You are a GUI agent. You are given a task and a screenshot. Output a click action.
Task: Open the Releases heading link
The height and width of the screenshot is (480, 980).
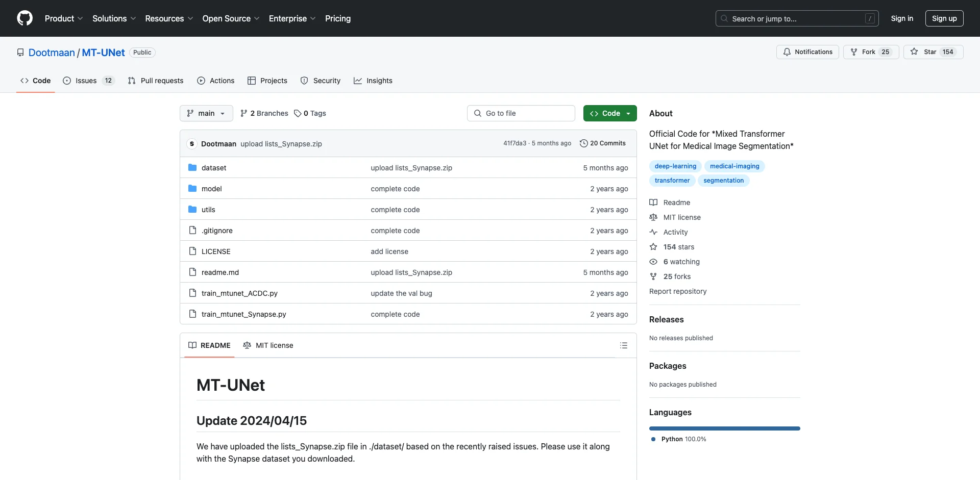(x=666, y=319)
